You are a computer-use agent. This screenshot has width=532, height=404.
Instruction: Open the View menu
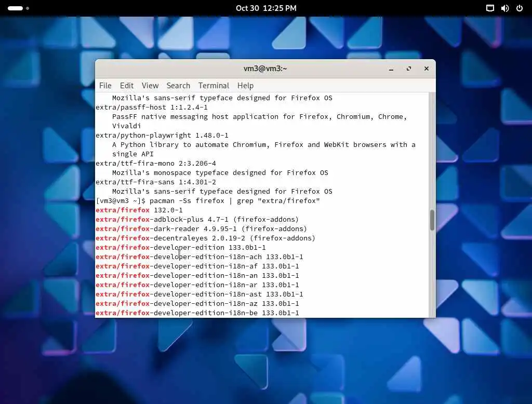click(x=150, y=86)
